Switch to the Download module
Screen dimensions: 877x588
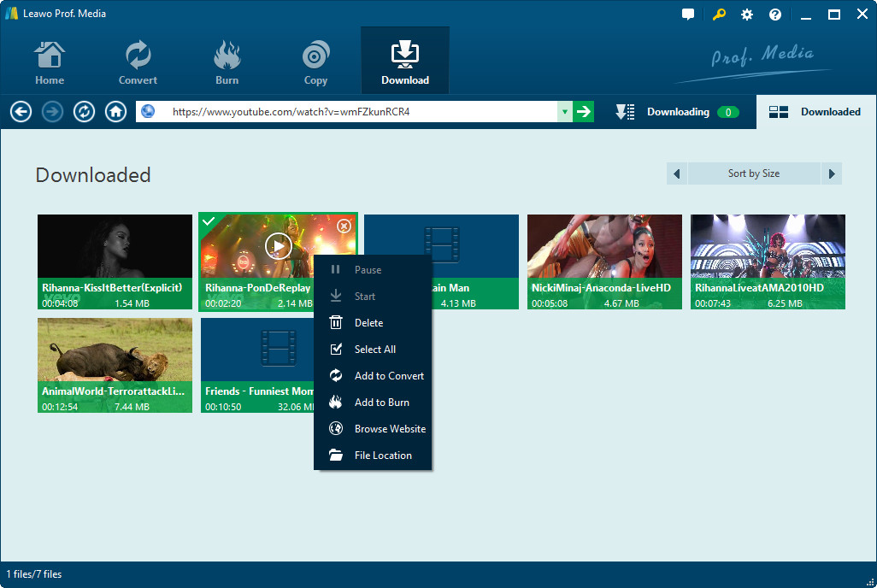(405, 61)
